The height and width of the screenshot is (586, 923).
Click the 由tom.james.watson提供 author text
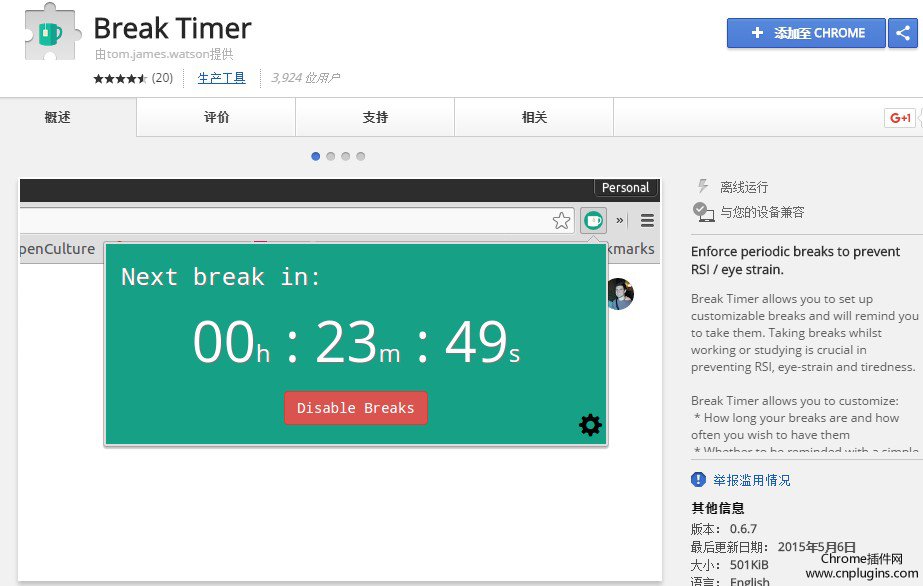click(164, 54)
